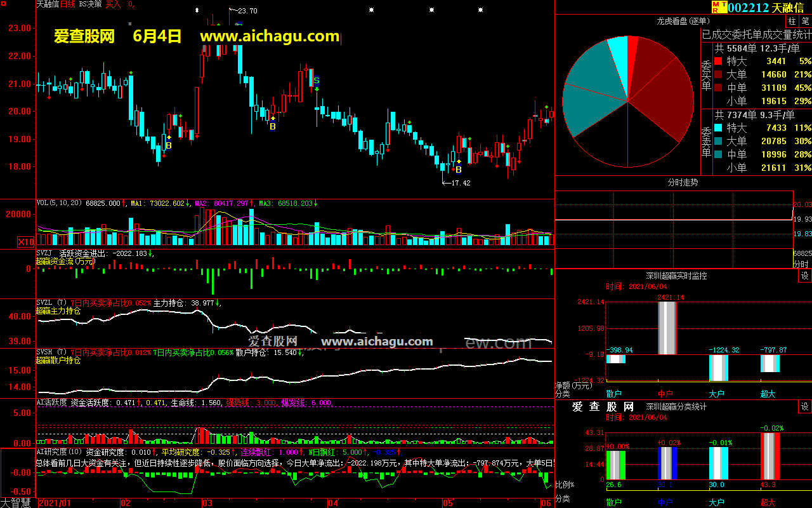Click the 散户持仓: 15.540 value
Screen dimensions: 812x508
[267, 352]
